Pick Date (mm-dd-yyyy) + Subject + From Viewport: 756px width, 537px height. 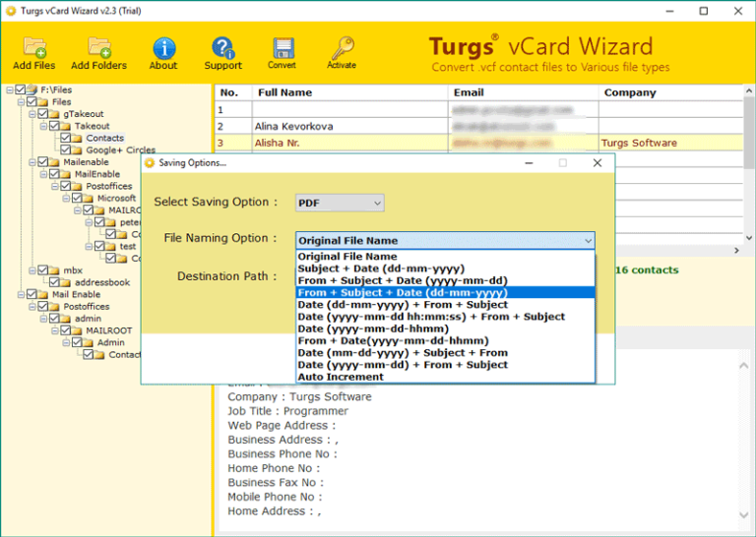click(x=446, y=353)
